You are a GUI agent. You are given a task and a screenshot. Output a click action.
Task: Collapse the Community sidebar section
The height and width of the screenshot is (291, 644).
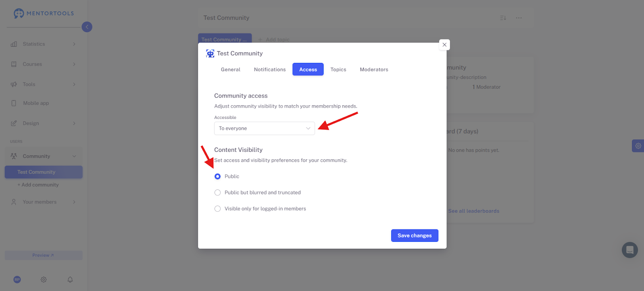tap(43, 156)
